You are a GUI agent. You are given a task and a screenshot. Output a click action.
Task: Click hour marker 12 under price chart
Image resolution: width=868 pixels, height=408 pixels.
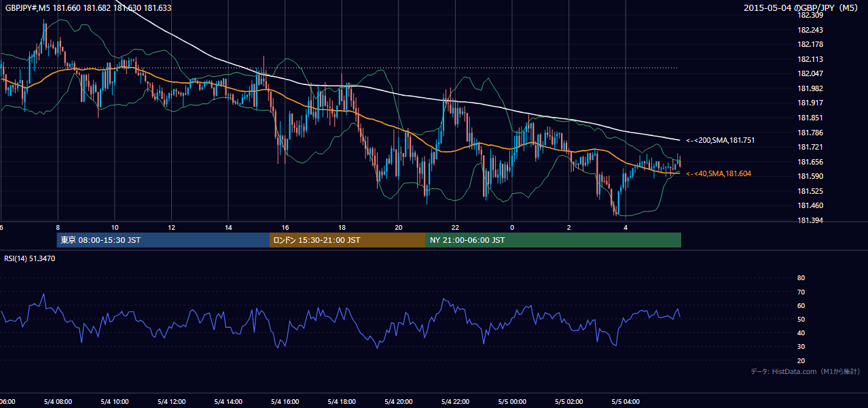[x=172, y=227]
